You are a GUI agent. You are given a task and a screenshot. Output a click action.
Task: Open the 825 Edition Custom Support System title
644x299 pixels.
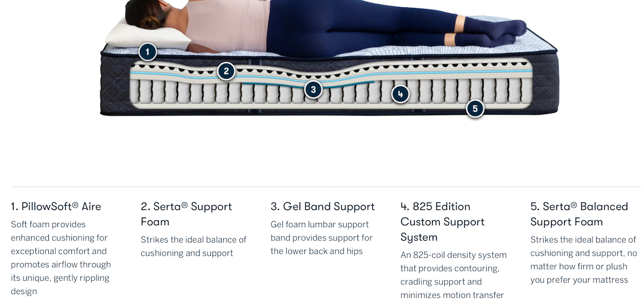[443, 221]
